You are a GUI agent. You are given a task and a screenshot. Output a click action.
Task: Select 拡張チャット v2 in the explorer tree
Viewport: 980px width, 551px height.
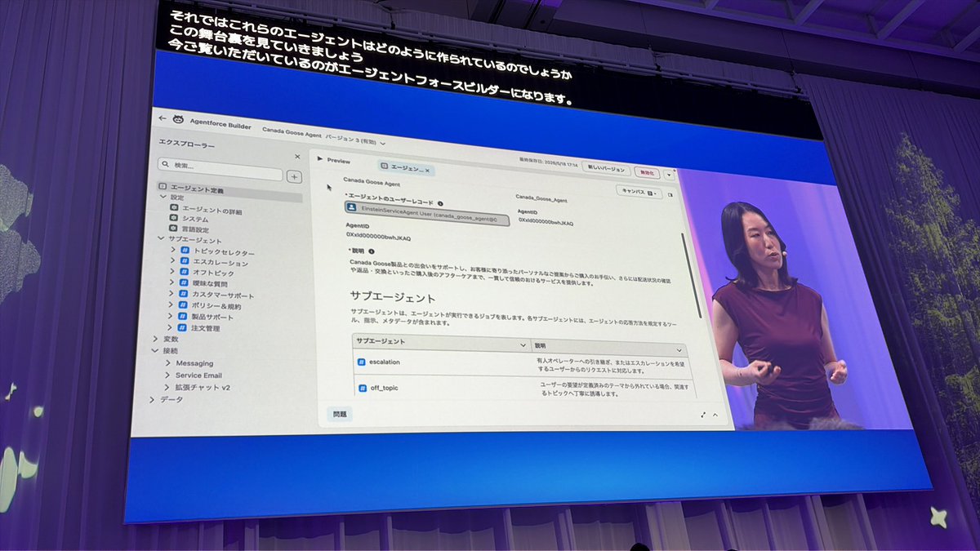click(203, 387)
